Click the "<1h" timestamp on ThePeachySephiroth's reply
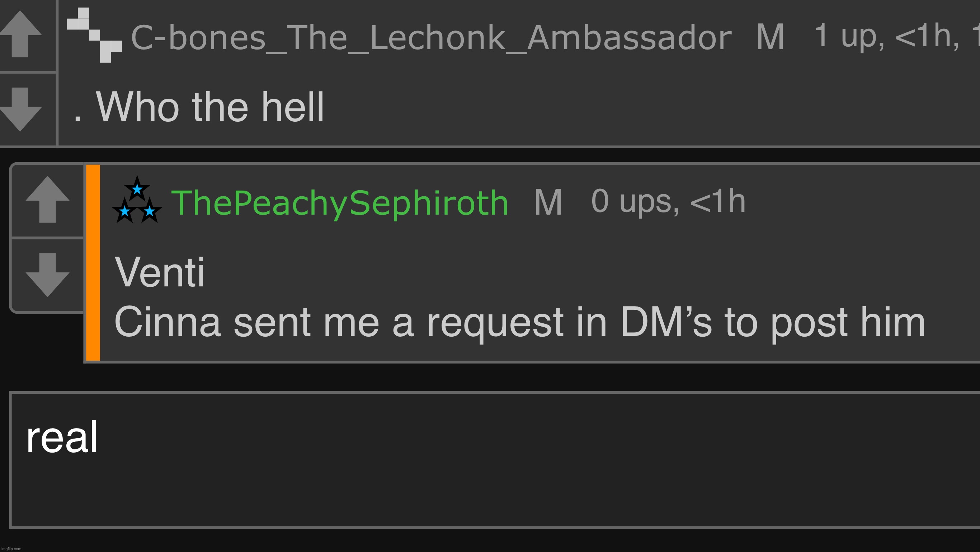Image resolution: width=980 pixels, height=552 pixels. (x=717, y=201)
